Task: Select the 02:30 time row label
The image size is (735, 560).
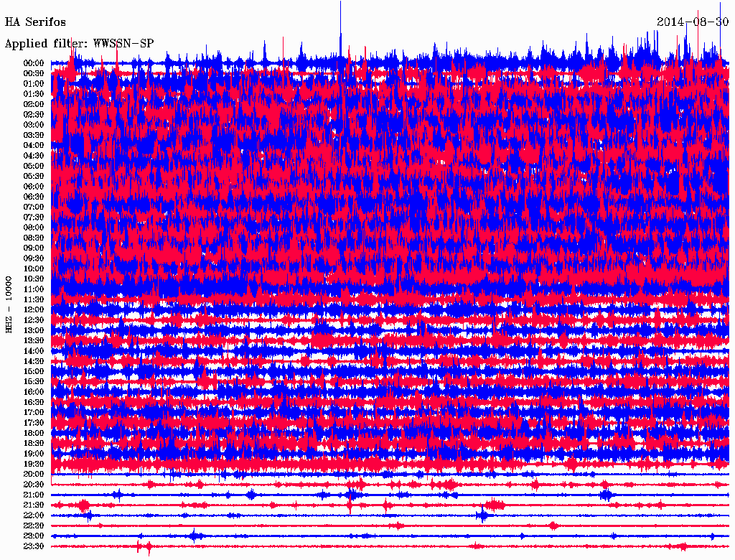Action: 34,114
